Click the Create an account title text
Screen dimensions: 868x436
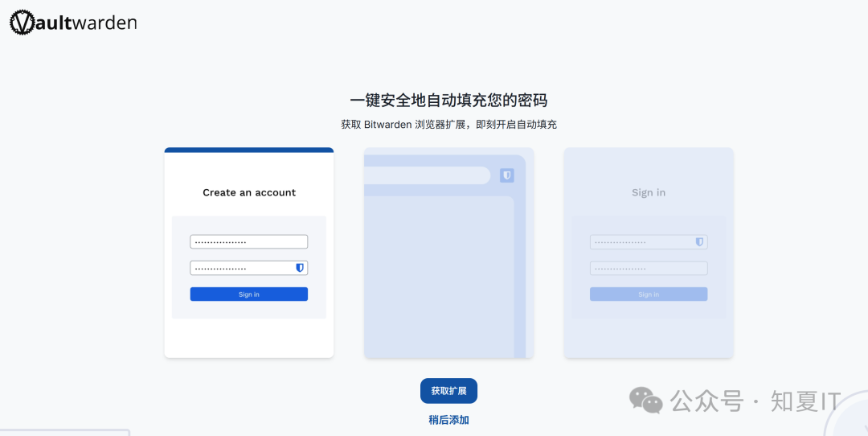tap(249, 192)
